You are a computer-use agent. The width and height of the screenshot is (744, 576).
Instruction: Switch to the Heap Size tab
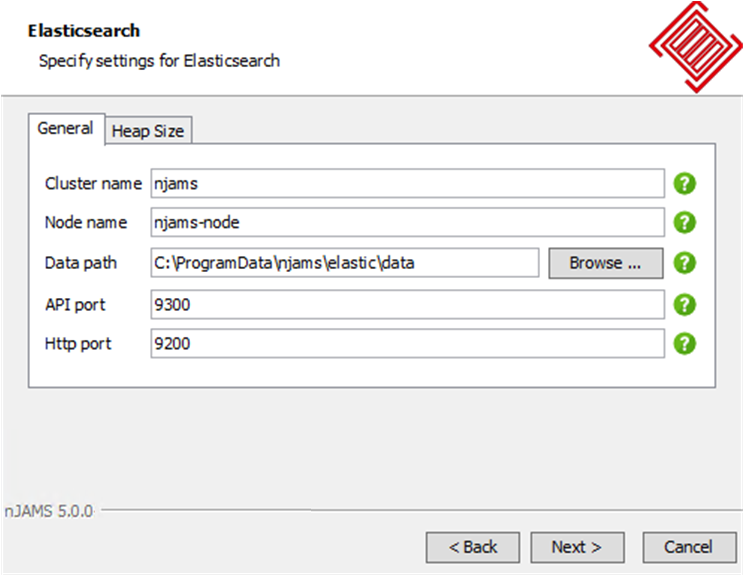(148, 131)
